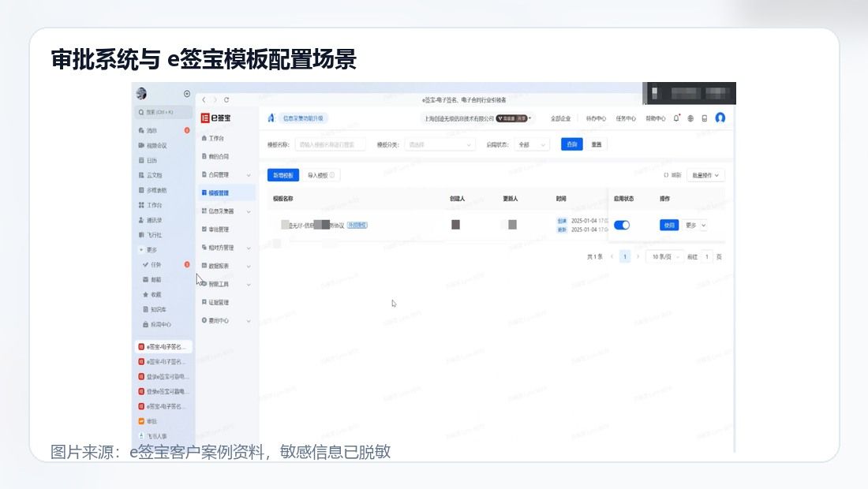Go back with the browser back arrow
The image size is (868, 489).
pyautogui.click(x=204, y=100)
